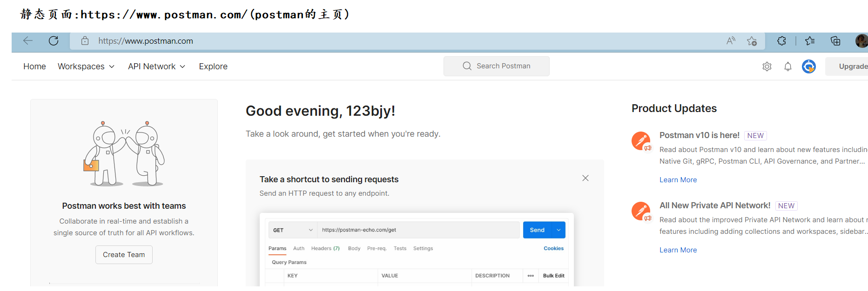
Task: Switch to the Tests tab
Action: click(400, 249)
